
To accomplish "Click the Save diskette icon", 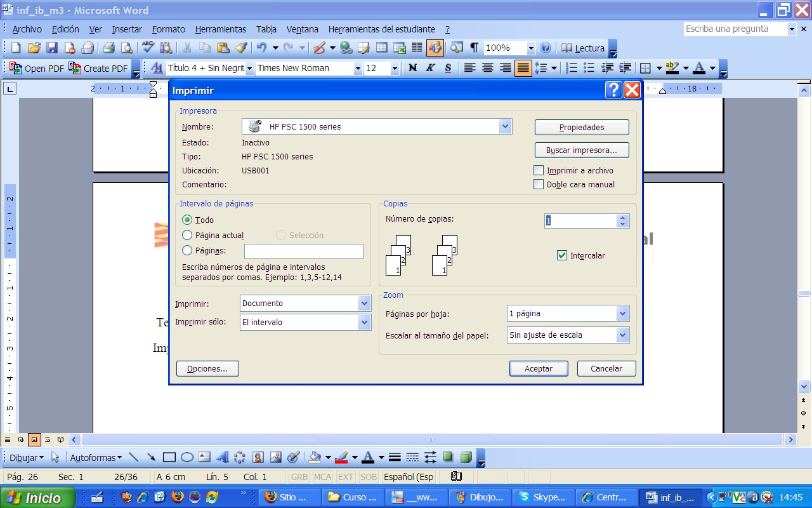I will click(52, 48).
